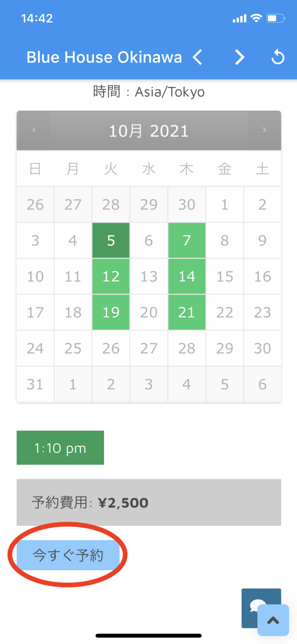Go to the next calendar month
This screenshot has width=297, height=644.
click(264, 130)
